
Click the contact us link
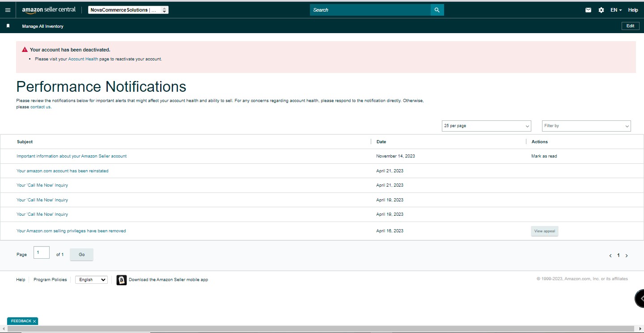click(40, 107)
